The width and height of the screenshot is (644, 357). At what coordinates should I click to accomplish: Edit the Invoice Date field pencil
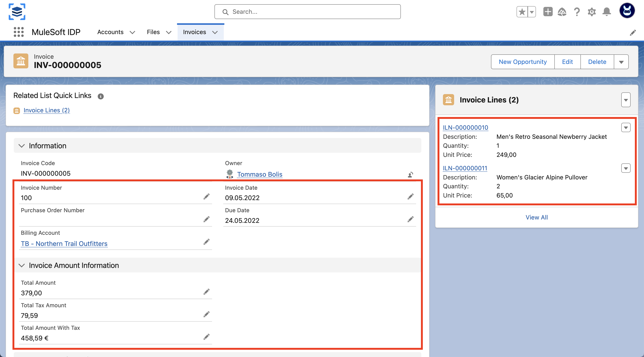coord(411,197)
